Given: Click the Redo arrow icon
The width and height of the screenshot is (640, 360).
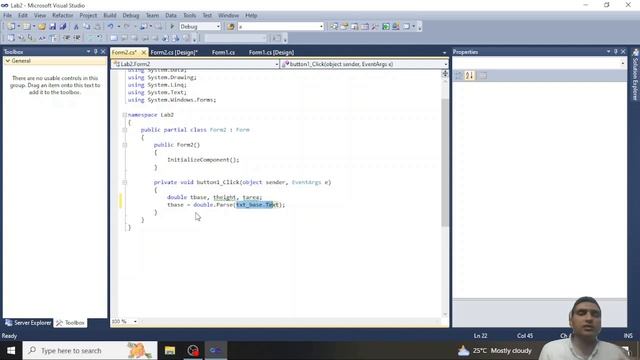Looking at the screenshot, I should 127,27.
